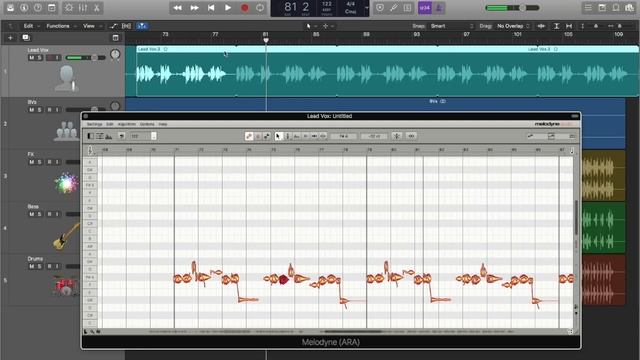Click the Waveform Zoom button
The height and width of the screenshot is (360, 640).
tap(541, 26)
